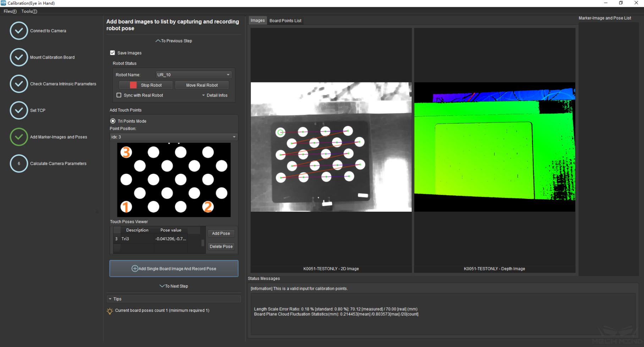This screenshot has height=347, width=644.
Task: Open the Point Position idx dropdown
Action: pos(174,137)
